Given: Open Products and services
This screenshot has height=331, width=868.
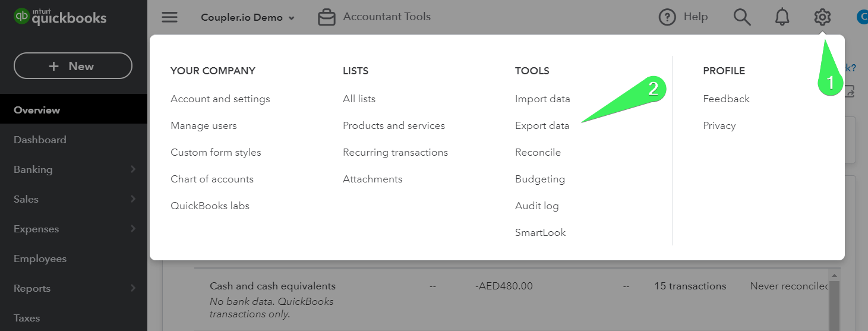Looking at the screenshot, I should click(x=394, y=125).
